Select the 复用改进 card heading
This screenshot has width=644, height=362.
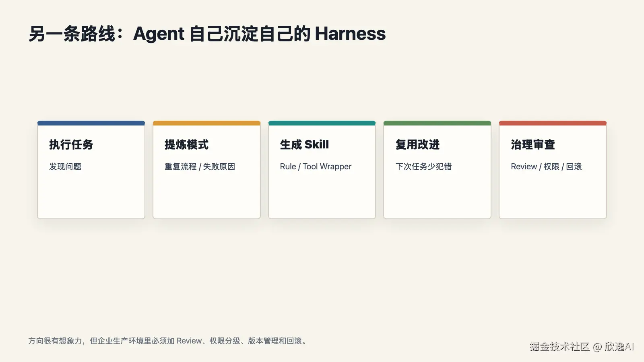pos(417,145)
